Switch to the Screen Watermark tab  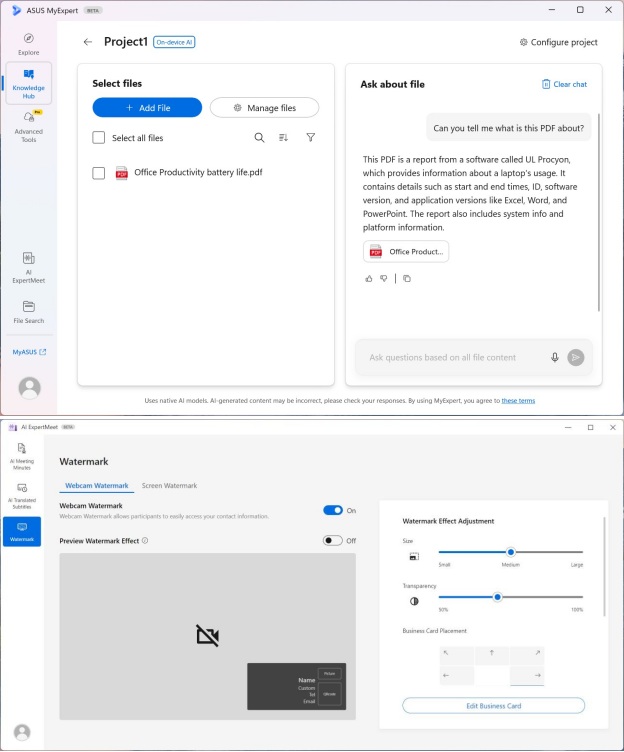tap(169, 485)
